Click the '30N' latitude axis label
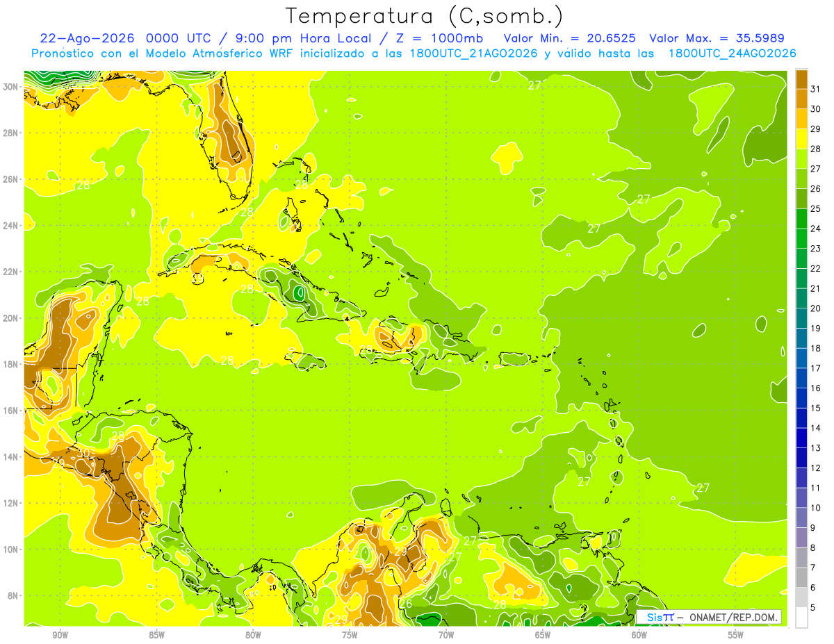834x644 pixels. point(11,87)
